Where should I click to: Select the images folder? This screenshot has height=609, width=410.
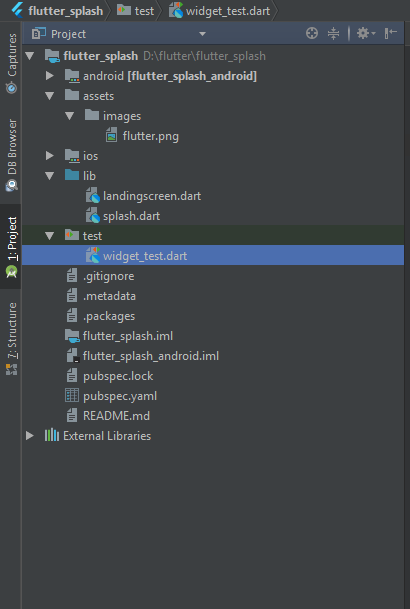(x=122, y=116)
